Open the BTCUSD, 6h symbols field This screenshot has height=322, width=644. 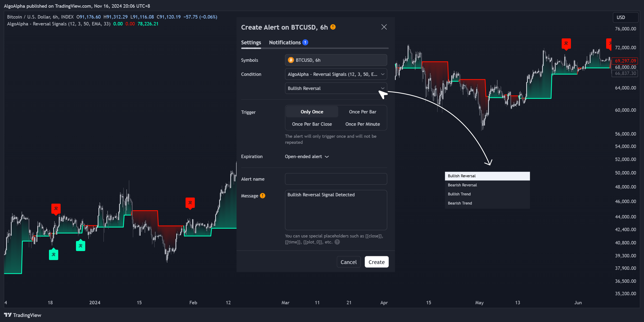coord(336,60)
